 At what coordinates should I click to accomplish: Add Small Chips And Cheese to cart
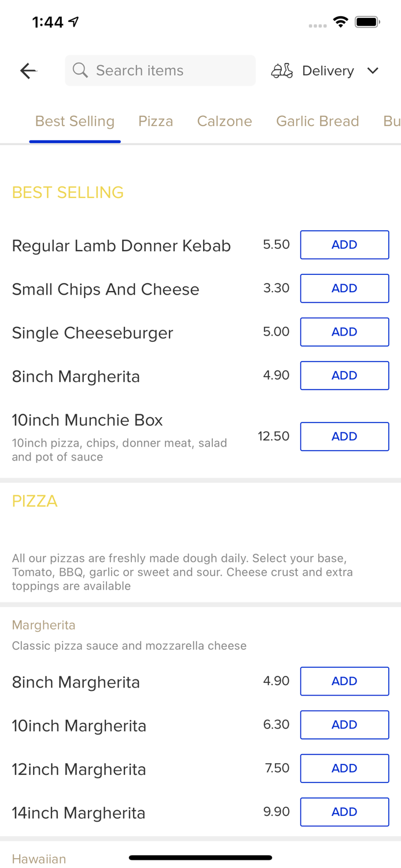[x=344, y=288]
